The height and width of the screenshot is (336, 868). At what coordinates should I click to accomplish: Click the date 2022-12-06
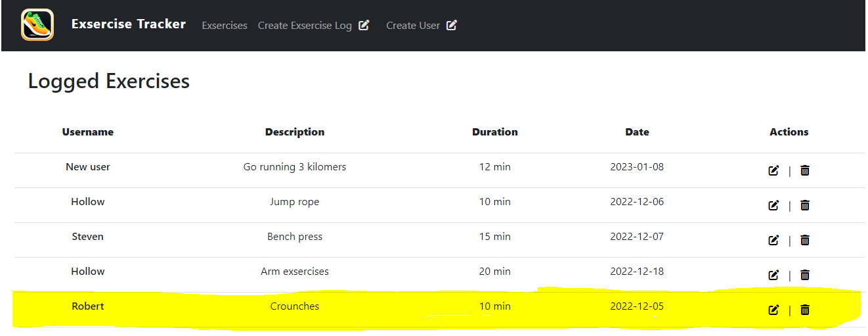637,202
